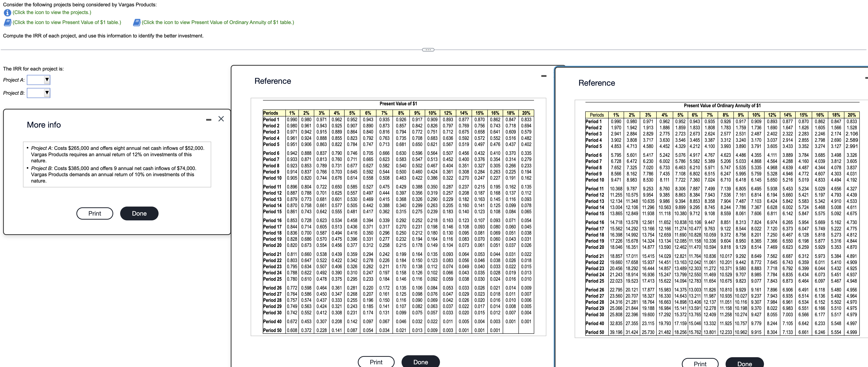Minimize the More info dialog
Viewport: 868px width, 367px height.
pyautogui.click(x=209, y=120)
